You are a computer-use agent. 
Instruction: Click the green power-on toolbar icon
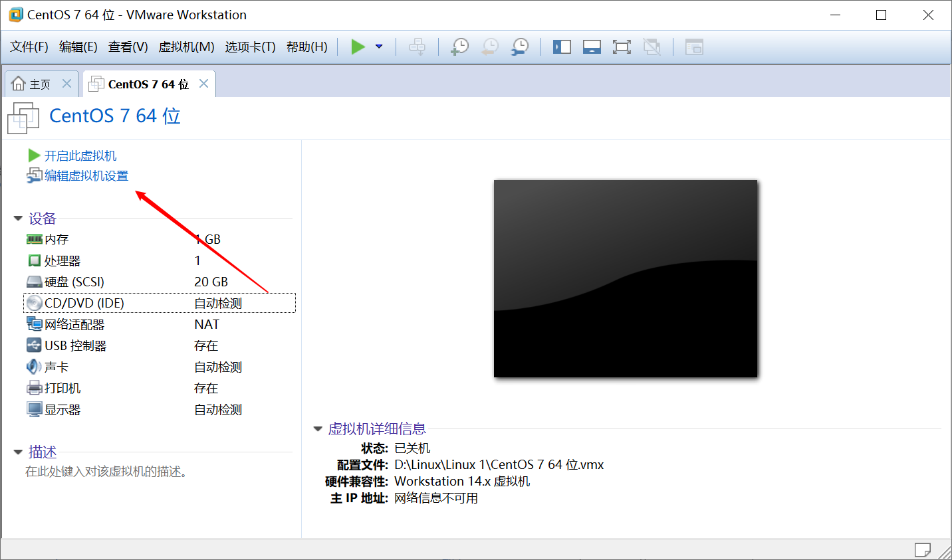point(358,47)
